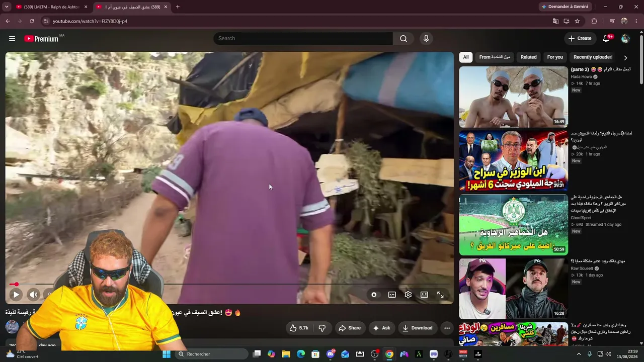Image resolution: width=644 pixels, height=362 pixels.
Task: Open the YouTube account avatar menu
Action: click(625, 39)
